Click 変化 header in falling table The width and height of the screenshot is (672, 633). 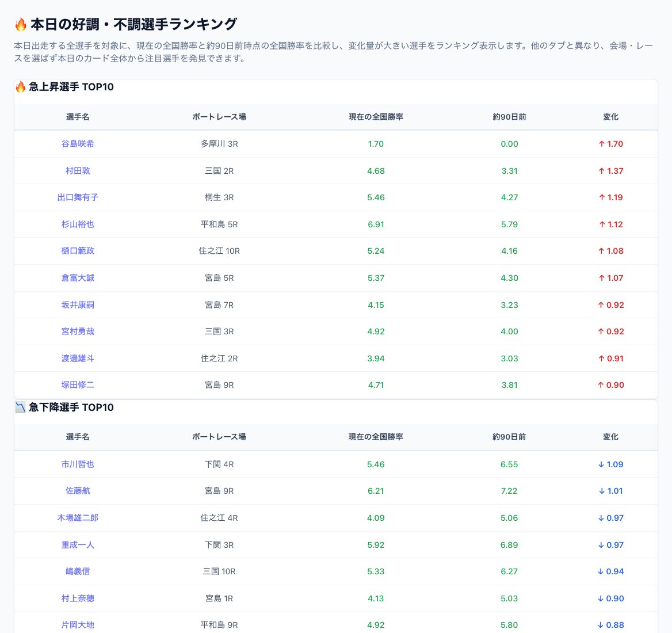click(610, 437)
